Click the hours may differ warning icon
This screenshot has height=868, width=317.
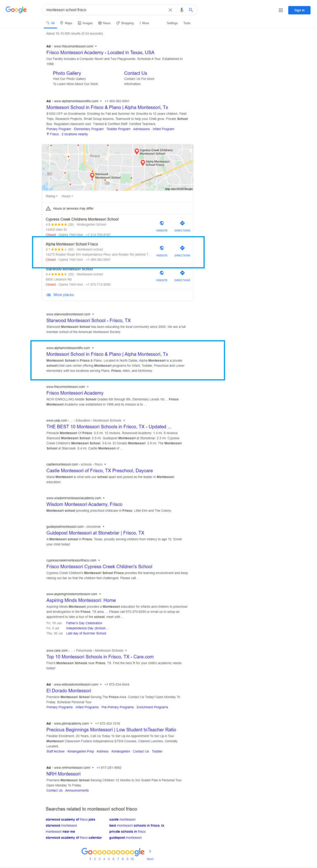click(x=48, y=209)
